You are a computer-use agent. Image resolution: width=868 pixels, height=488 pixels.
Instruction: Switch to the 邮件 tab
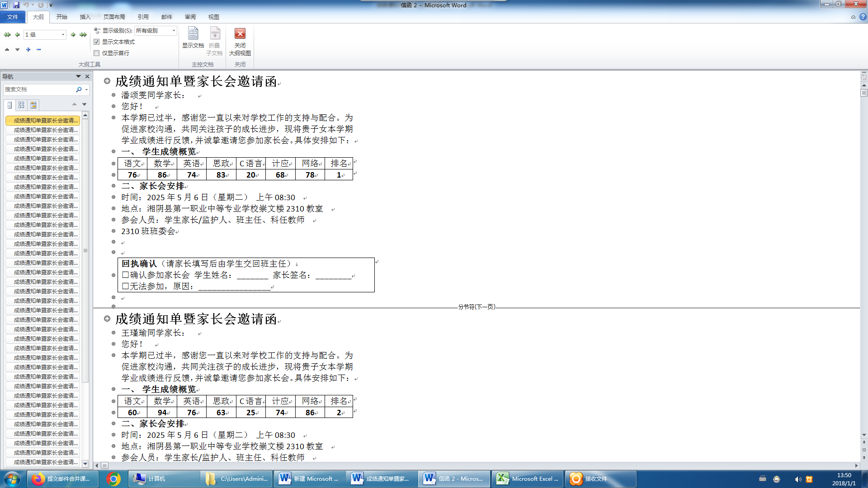(x=167, y=17)
